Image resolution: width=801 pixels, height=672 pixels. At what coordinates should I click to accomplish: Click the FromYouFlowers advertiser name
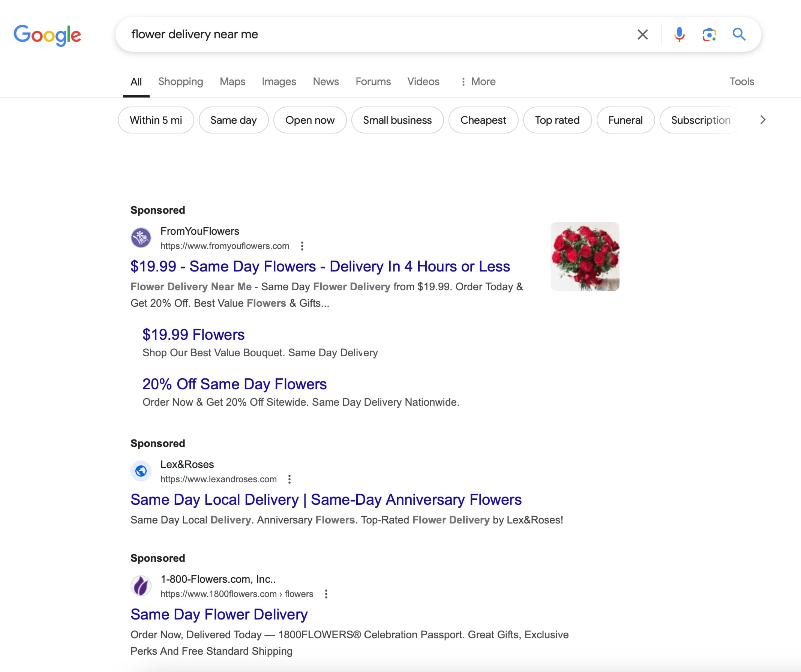(199, 231)
